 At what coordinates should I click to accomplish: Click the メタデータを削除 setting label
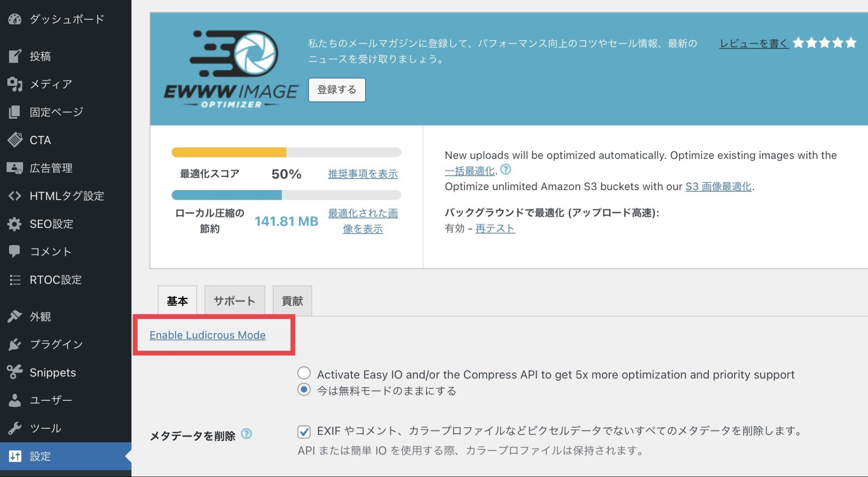pos(192,436)
